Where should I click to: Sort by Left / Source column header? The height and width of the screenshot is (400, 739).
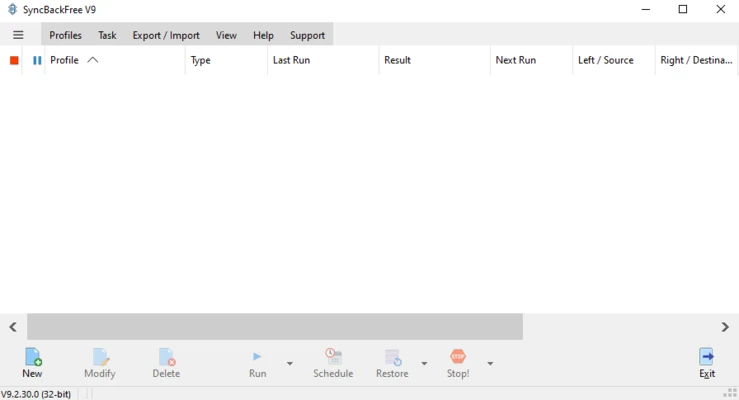(614, 60)
